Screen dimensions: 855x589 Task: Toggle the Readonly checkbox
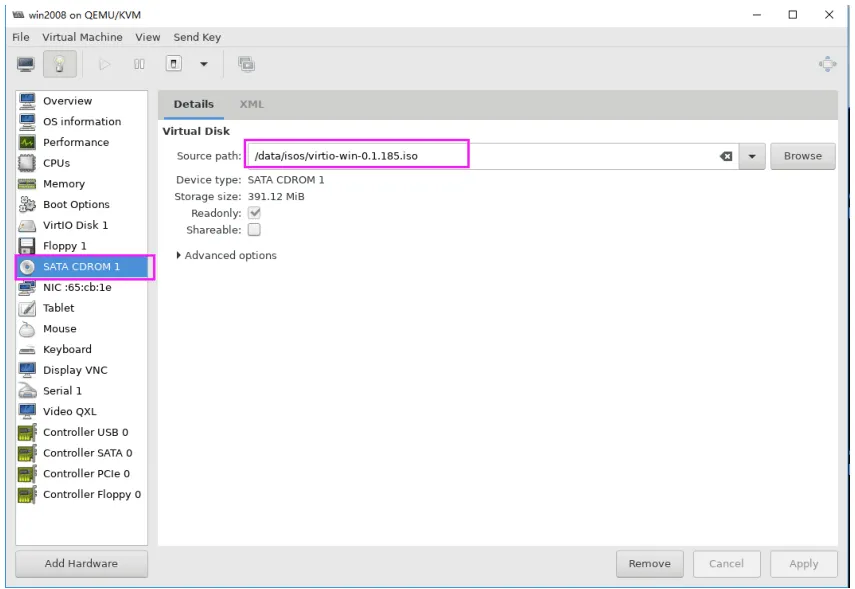[254, 213]
